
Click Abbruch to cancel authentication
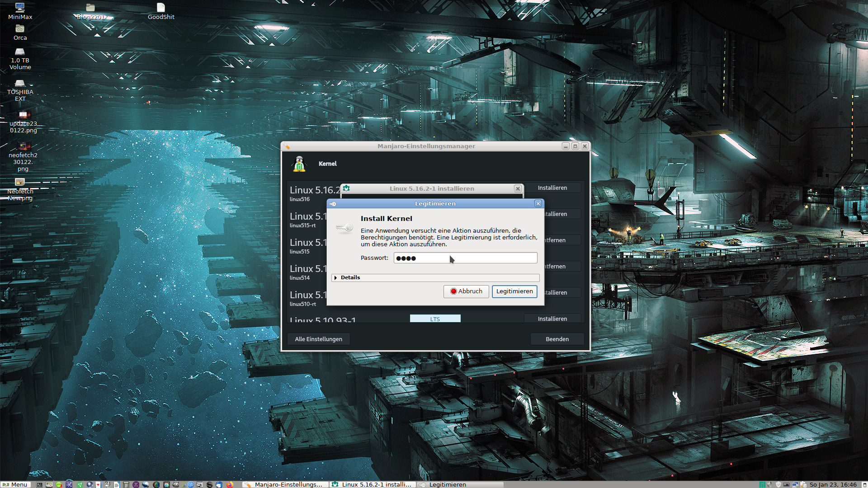click(x=466, y=291)
